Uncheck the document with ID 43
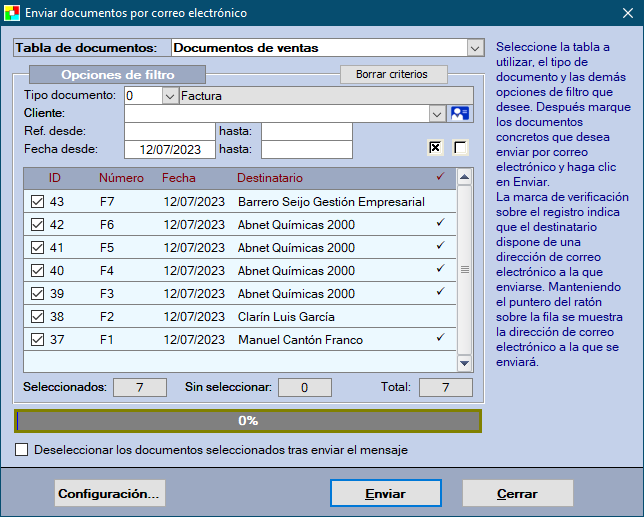 tap(37, 202)
